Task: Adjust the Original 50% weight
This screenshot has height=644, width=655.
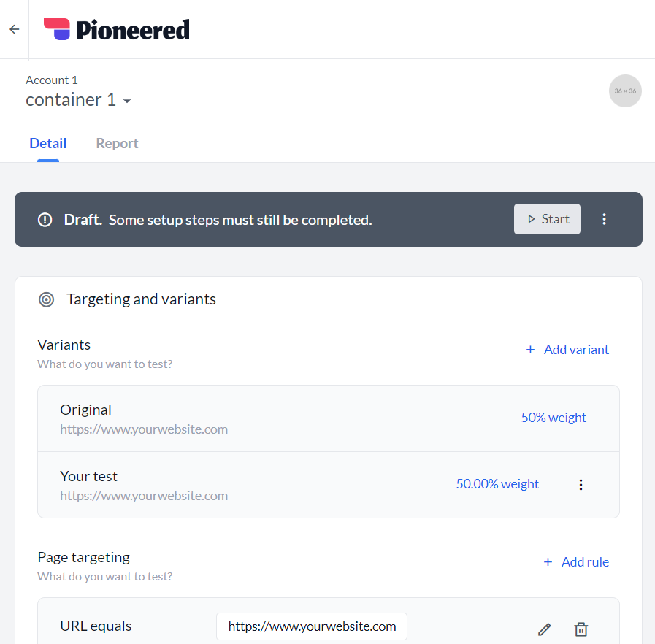Action: [554, 418]
